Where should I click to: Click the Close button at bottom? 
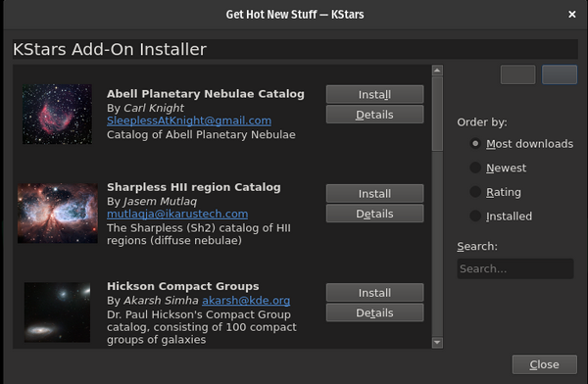pyautogui.click(x=545, y=364)
